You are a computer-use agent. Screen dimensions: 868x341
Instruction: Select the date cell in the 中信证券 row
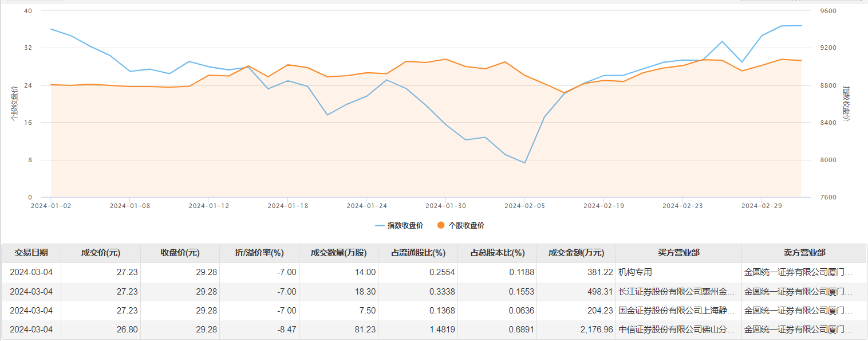(x=31, y=330)
